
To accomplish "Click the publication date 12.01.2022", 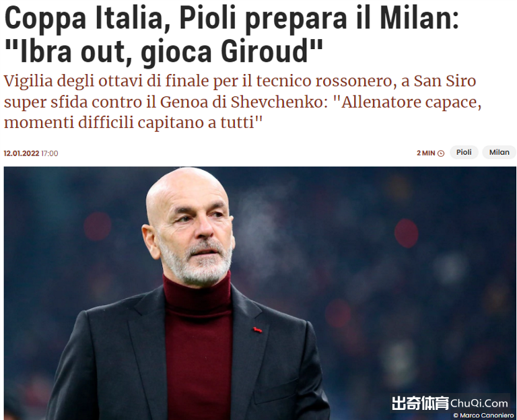I will pos(22,153).
